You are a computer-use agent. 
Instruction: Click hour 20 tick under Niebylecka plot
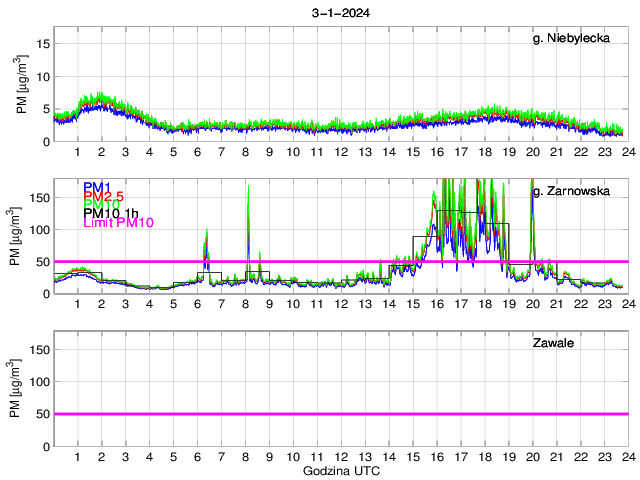click(532, 152)
